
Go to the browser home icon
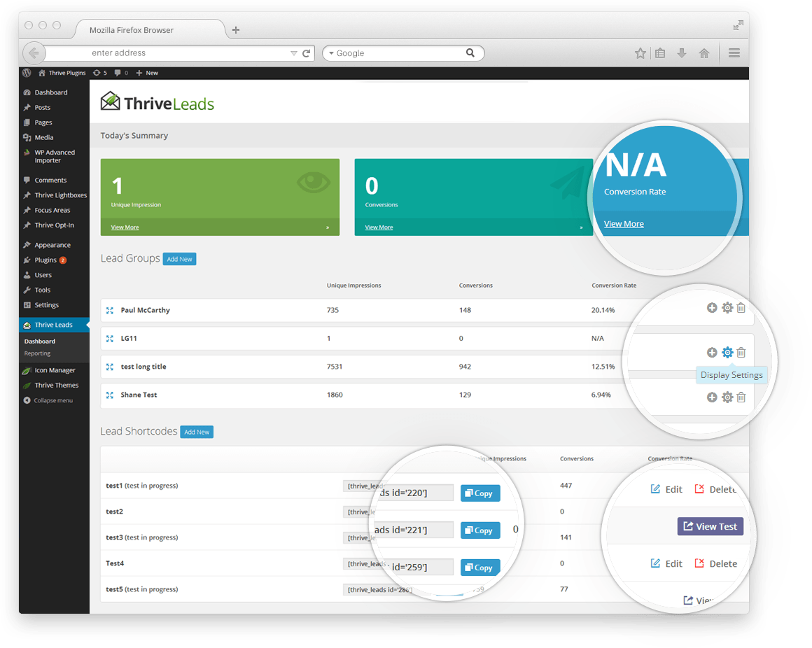703,52
